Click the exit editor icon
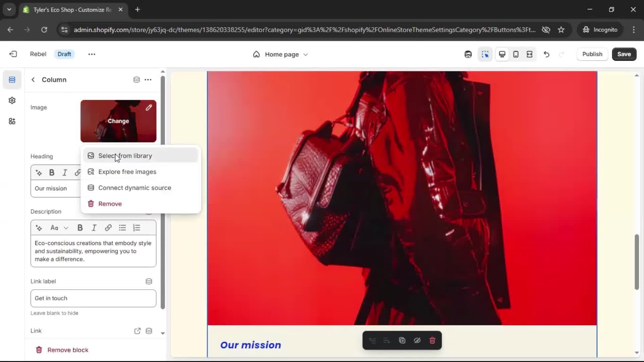The height and width of the screenshot is (362, 644). [x=13, y=54]
